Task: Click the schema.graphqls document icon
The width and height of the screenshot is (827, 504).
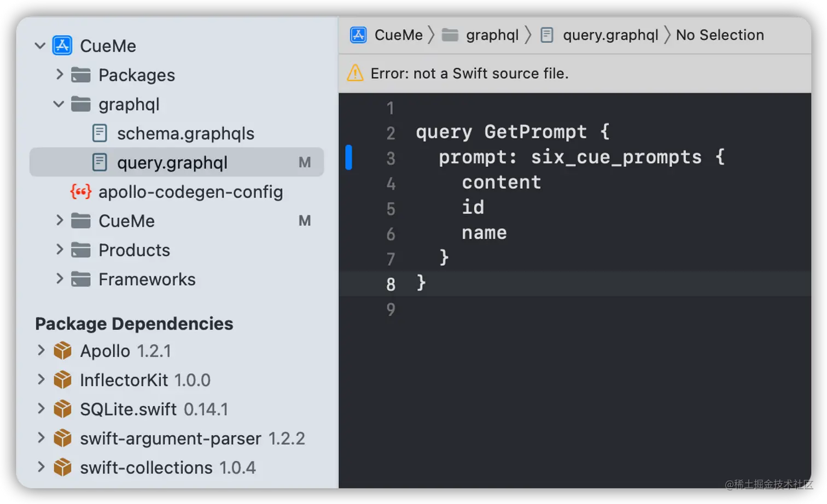Action: point(100,133)
